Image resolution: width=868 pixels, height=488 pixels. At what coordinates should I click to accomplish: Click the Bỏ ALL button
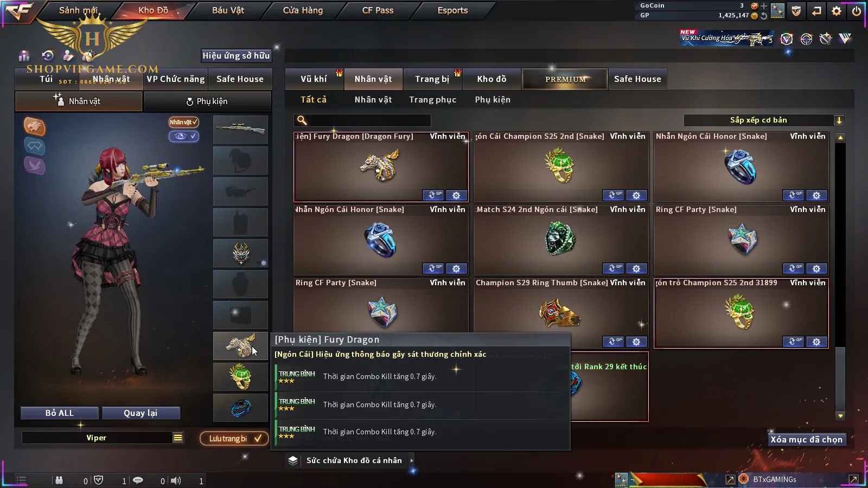[60, 413]
